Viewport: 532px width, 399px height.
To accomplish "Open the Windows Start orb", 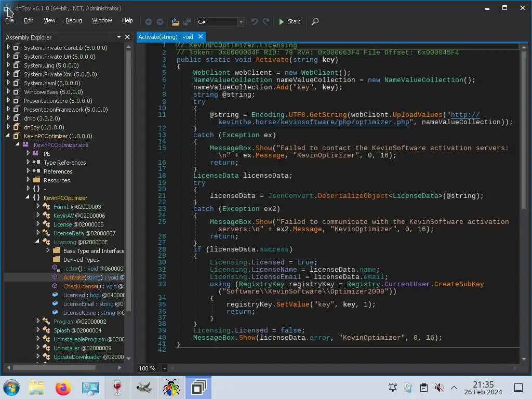I will [11, 388].
